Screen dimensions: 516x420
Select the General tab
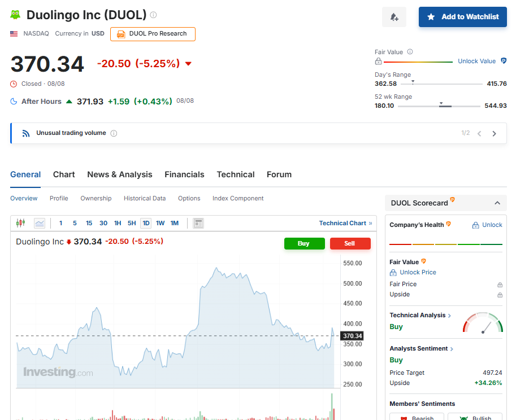(x=25, y=174)
